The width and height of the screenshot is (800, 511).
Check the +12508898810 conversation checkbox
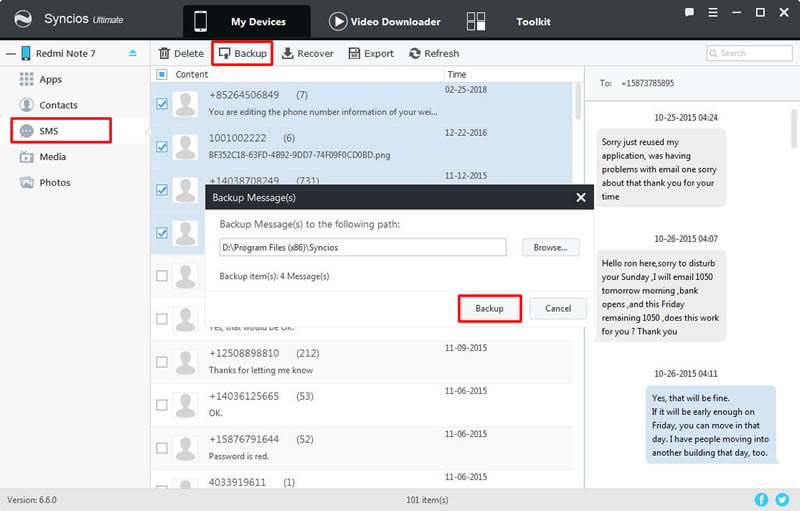(162, 362)
